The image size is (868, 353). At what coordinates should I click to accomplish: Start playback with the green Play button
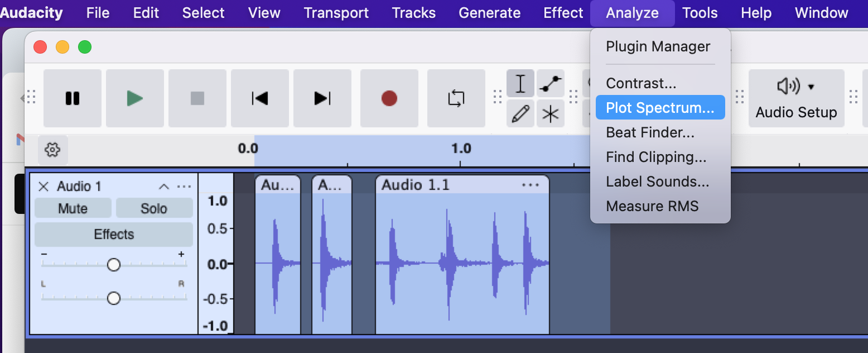[135, 98]
